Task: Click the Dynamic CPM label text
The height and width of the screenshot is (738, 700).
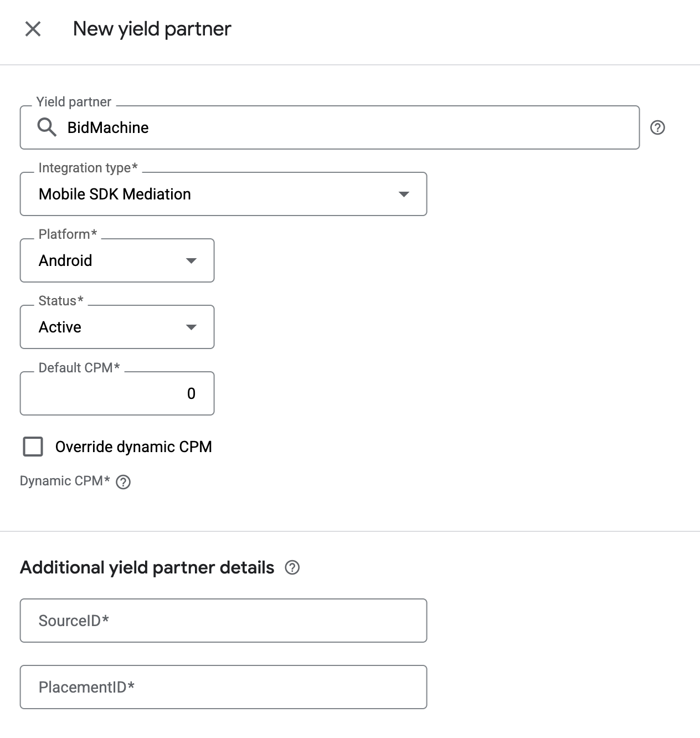Action: click(65, 481)
